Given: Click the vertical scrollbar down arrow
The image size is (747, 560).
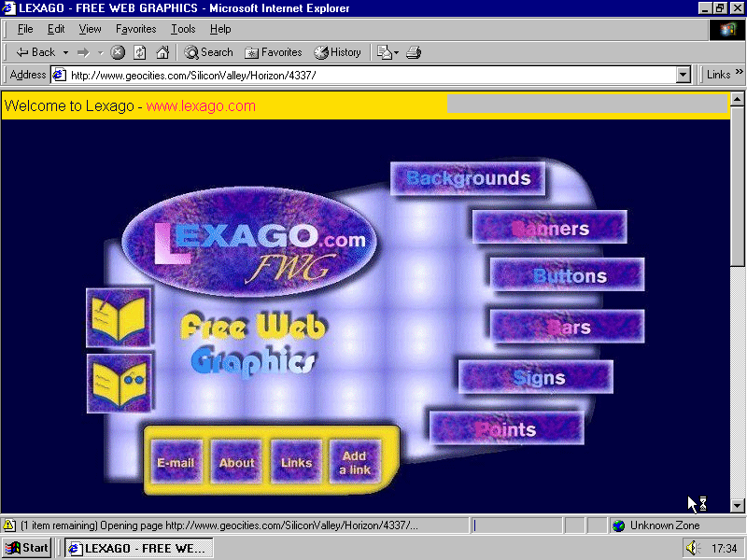Looking at the screenshot, I should click(x=737, y=505).
